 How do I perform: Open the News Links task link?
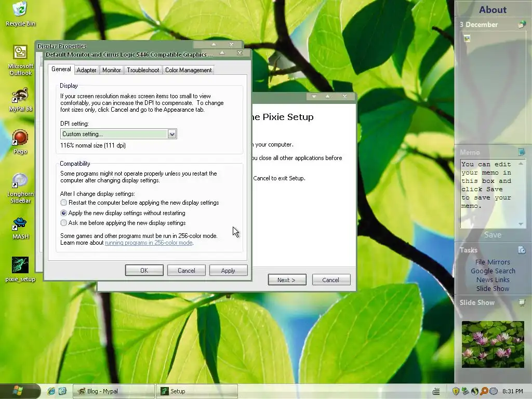493,280
